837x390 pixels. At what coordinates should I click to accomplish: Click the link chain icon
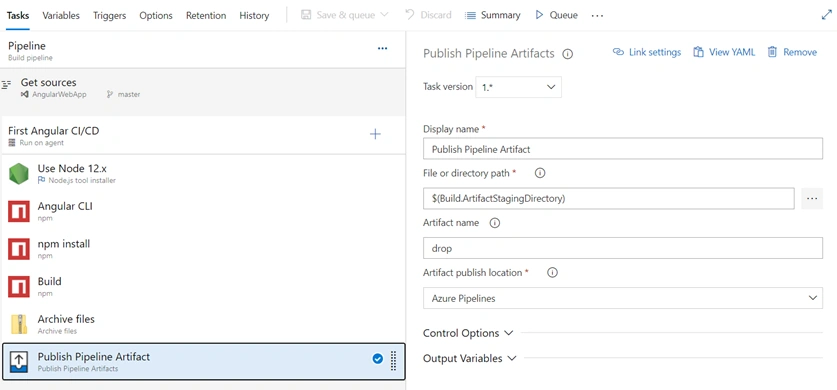click(x=618, y=52)
